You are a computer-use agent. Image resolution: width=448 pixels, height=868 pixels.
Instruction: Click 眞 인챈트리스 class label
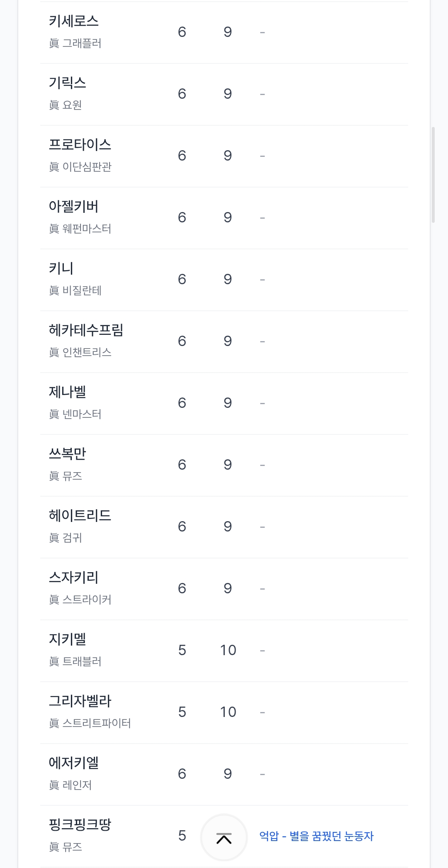point(80,352)
